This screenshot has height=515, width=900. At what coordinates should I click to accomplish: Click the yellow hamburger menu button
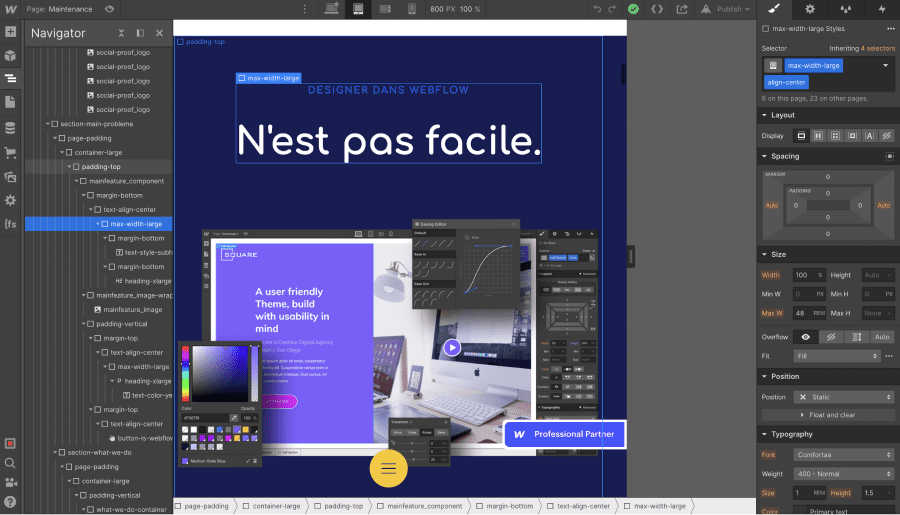(389, 468)
